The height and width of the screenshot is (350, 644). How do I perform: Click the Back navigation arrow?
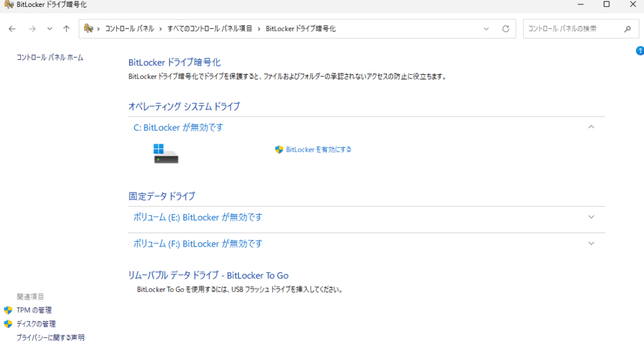click(x=12, y=29)
